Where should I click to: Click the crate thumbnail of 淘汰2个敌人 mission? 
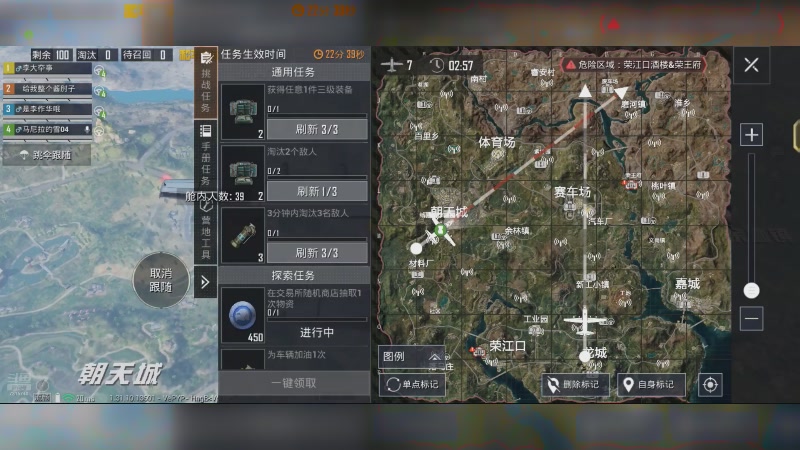(x=243, y=173)
